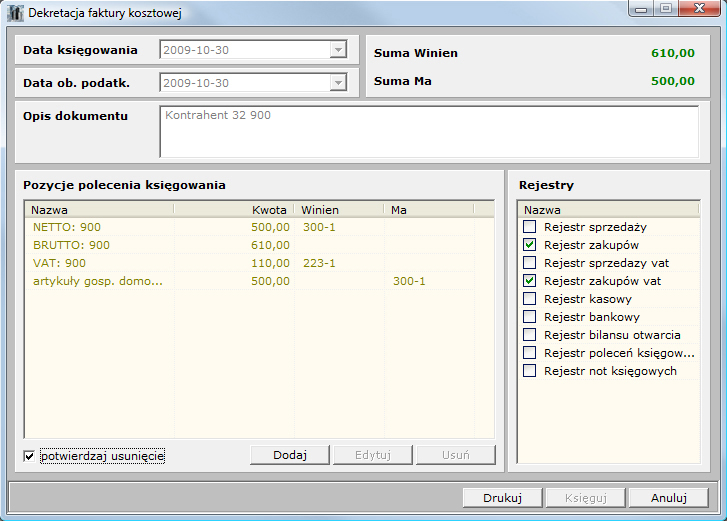Click the Usuń button
This screenshot has height=521, width=727.
coord(456,455)
